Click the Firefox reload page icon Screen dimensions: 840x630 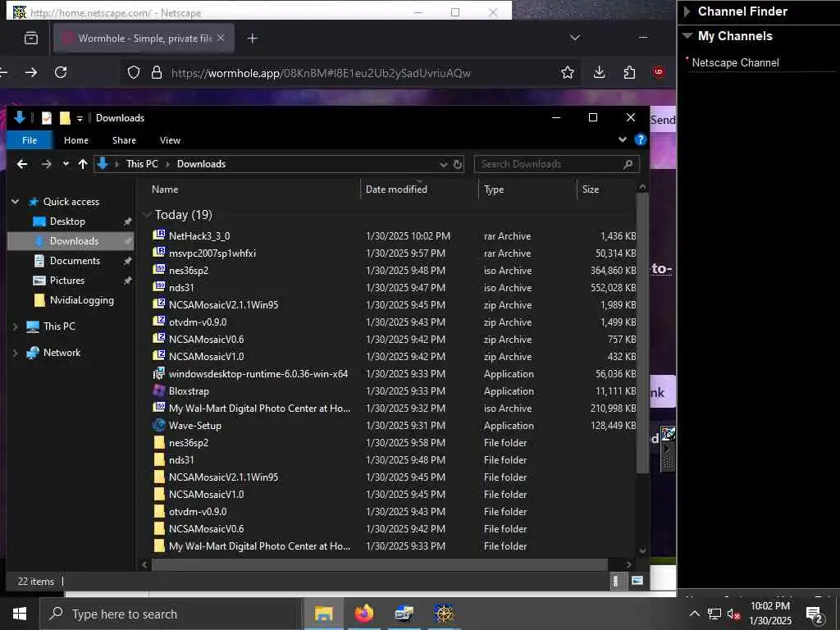pos(61,72)
